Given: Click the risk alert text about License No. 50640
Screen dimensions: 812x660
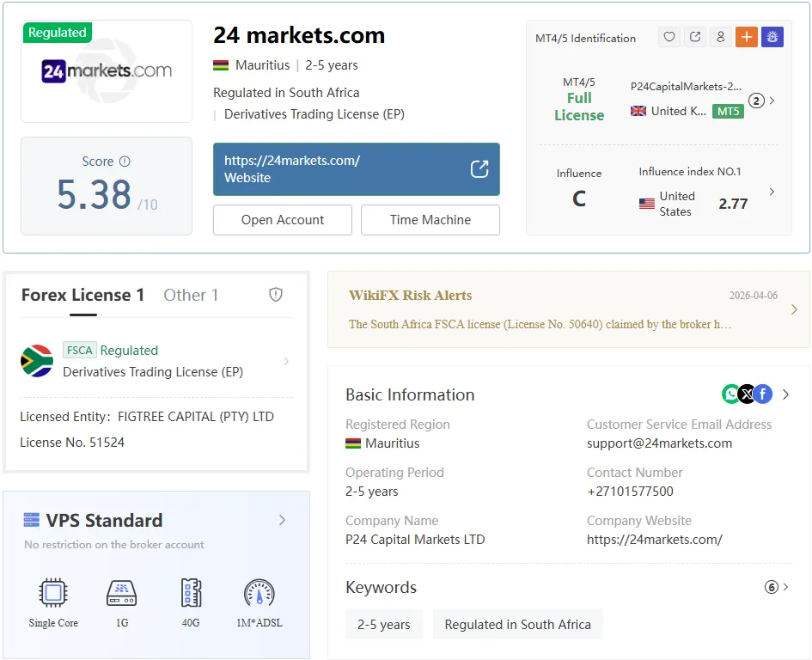Looking at the screenshot, I should tap(540, 324).
